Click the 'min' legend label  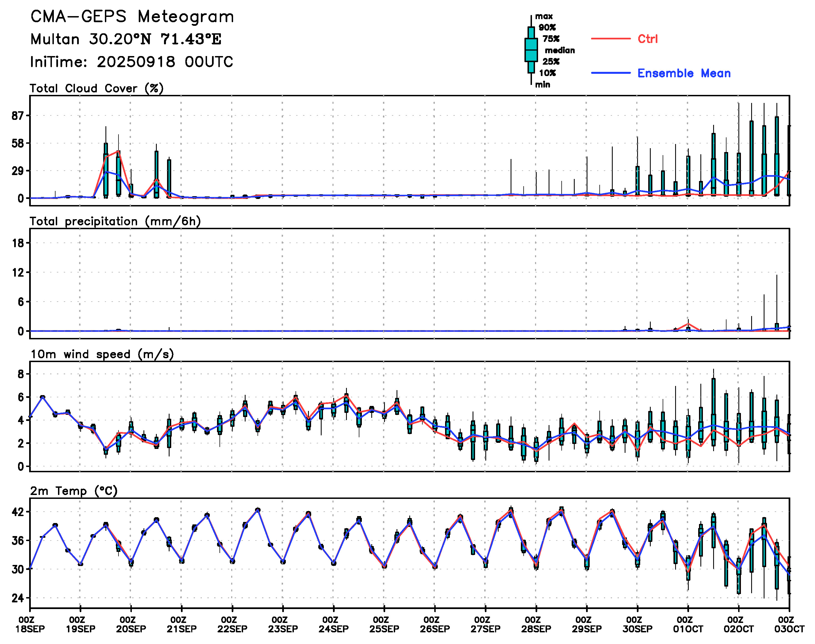[x=542, y=84]
